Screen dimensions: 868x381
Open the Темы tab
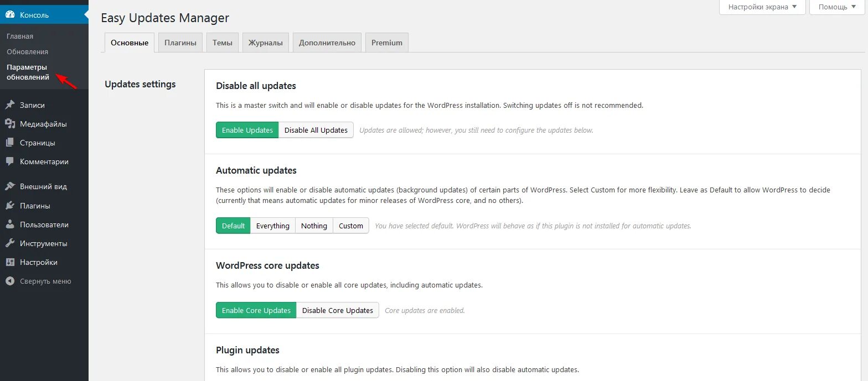click(223, 43)
